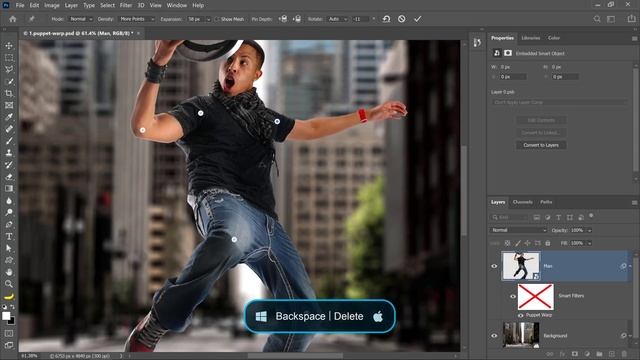Viewport: 640px width, 360px height.
Task: Select the Crop tool
Action: pos(9,93)
